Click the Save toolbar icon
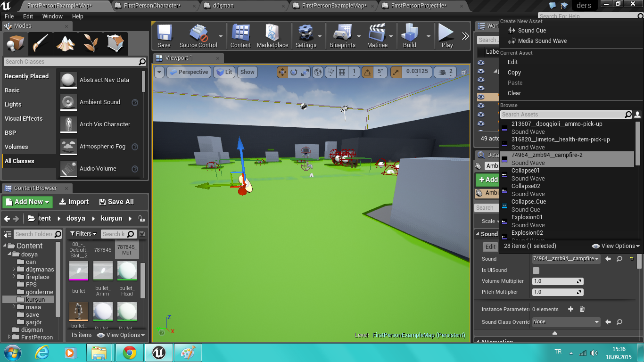The width and height of the screenshot is (644, 362). point(164,36)
